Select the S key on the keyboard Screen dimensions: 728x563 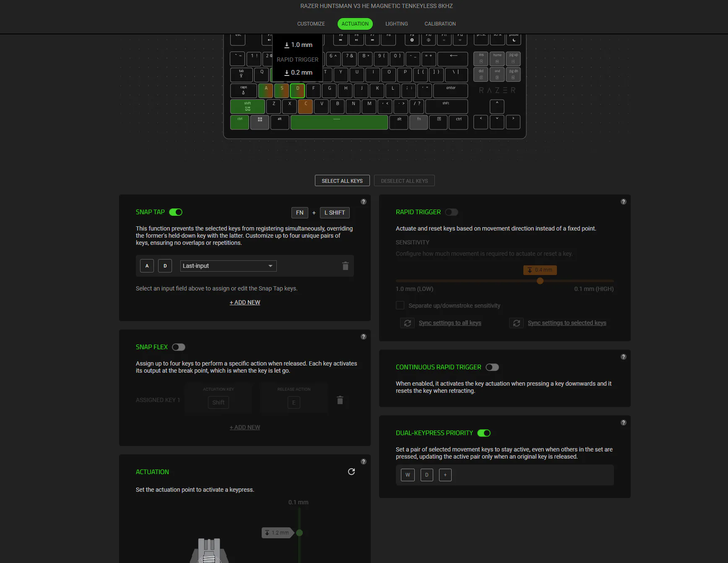(x=282, y=91)
